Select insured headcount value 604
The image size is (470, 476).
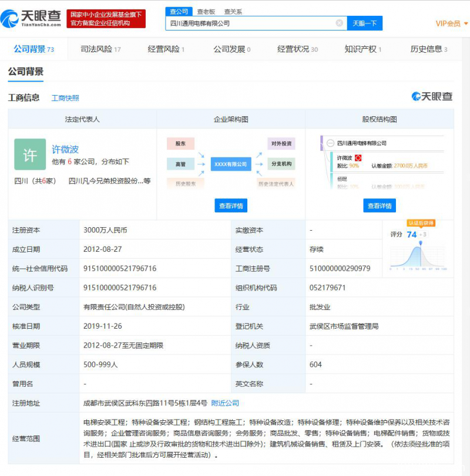315,364
